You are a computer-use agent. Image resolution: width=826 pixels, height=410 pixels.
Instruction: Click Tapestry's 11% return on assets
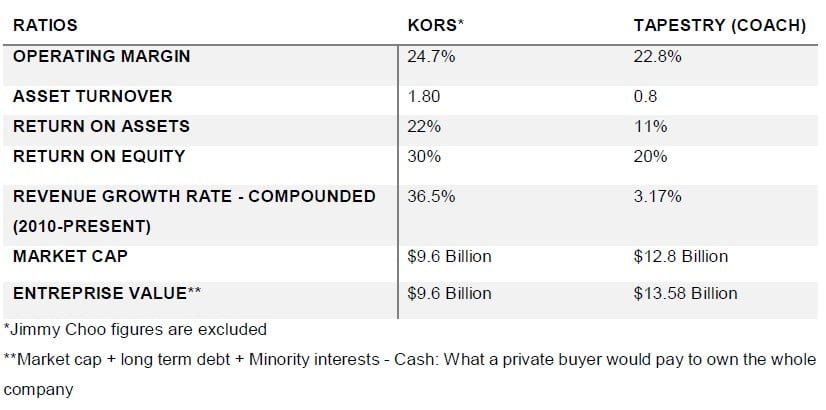point(650,127)
